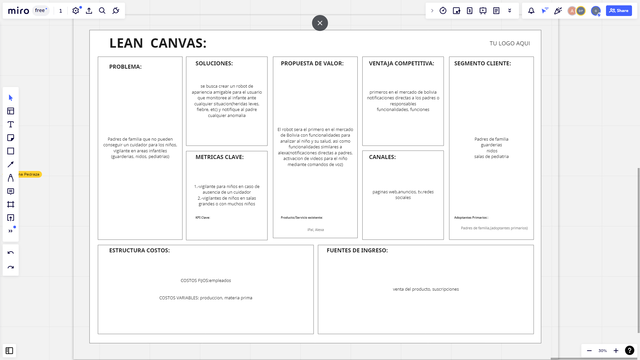Select the TU LOGO AQUI placeholder
Image resolution: width=640 pixels, height=360 pixels.
pyautogui.click(x=510, y=43)
